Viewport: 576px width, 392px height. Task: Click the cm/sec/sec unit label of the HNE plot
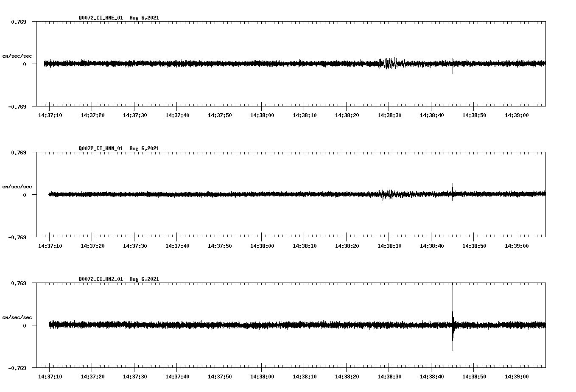click(17, 56)
